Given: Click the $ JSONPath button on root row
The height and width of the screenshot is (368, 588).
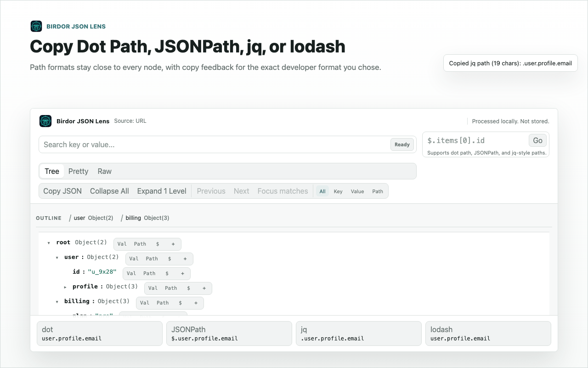Looking at the screenshot, I should pos(158,244).
